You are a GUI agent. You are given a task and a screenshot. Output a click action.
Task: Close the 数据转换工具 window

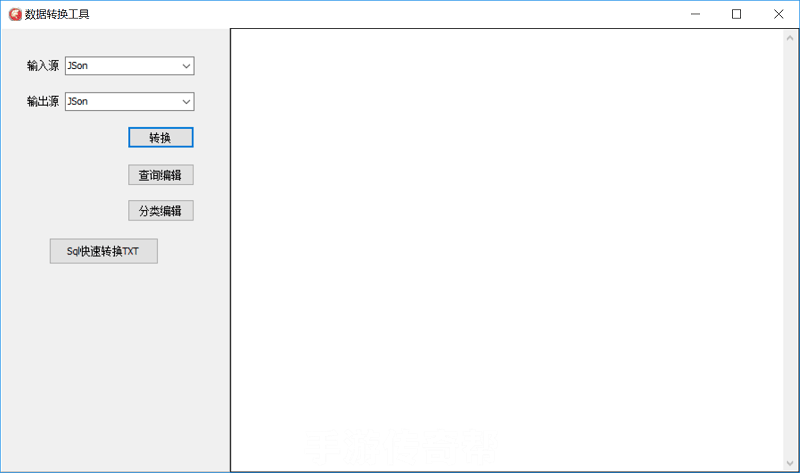coord(778,14)
